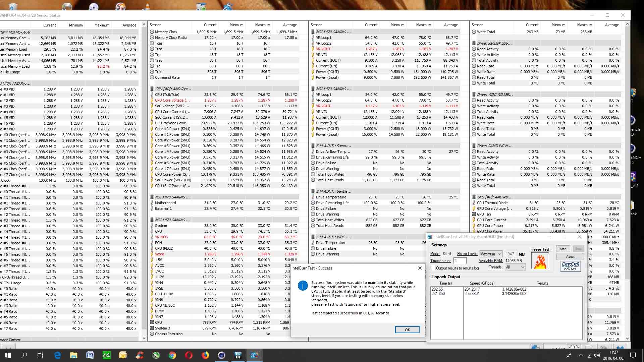The image size is (644, 362).
Task: Click the Motherboard temperature row
Action: click(224, 203)
